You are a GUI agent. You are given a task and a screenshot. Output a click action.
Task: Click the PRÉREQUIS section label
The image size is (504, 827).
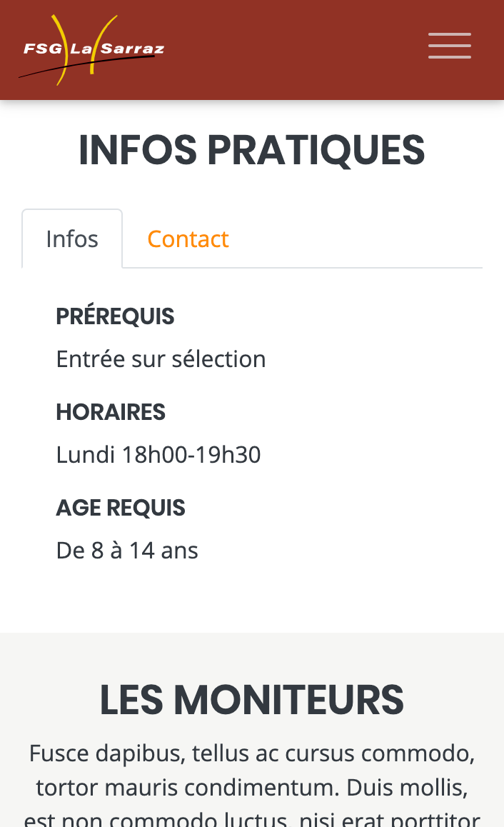coord(115,315)
